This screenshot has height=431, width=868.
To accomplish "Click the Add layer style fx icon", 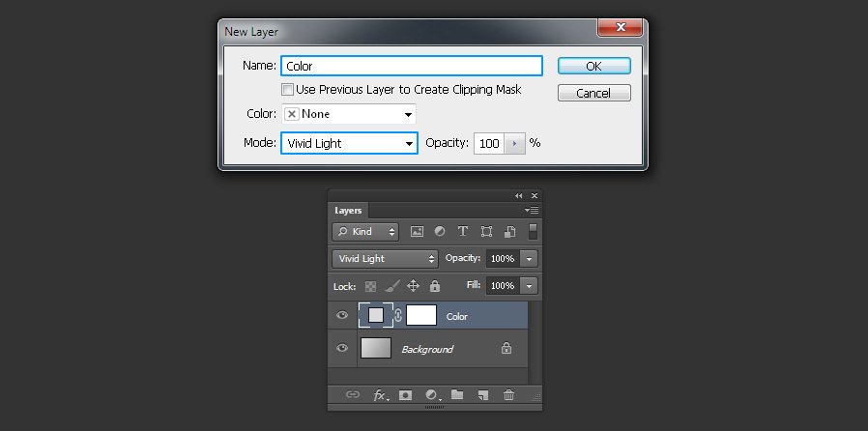I will pos(380,395).
